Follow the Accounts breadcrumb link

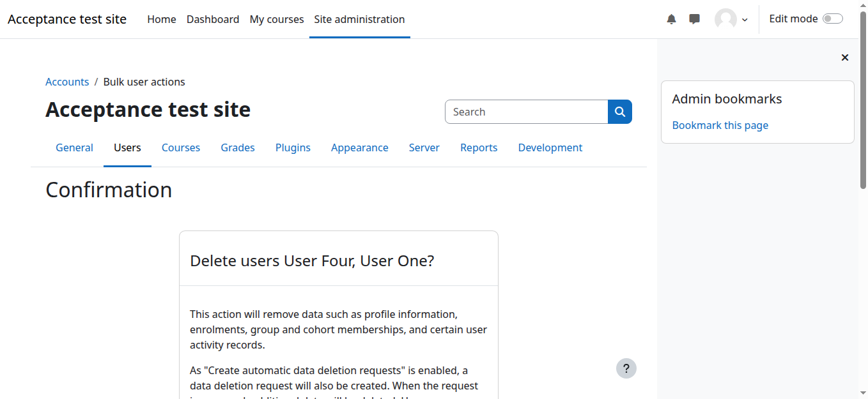click(x=67, y=82)
